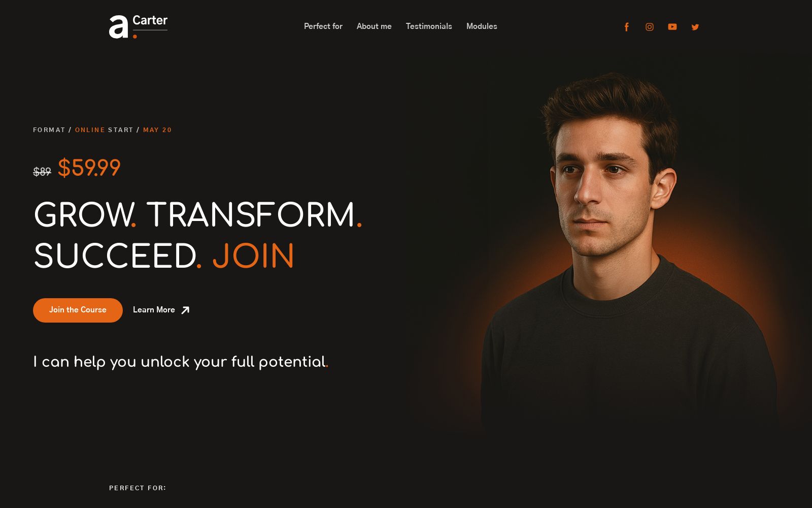Click the Join the Course button
The width and height of the screenshot is (812, 508).
[x=78, y=310]
